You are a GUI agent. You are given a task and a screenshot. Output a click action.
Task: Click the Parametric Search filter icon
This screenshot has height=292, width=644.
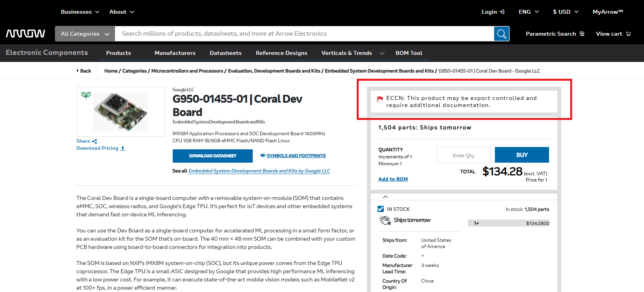click(582, 34)
